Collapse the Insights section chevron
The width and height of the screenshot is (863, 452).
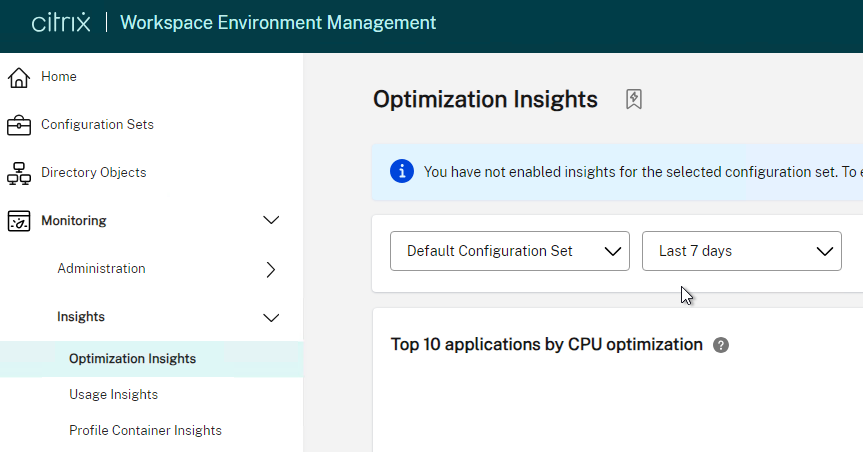pos(271,318)
